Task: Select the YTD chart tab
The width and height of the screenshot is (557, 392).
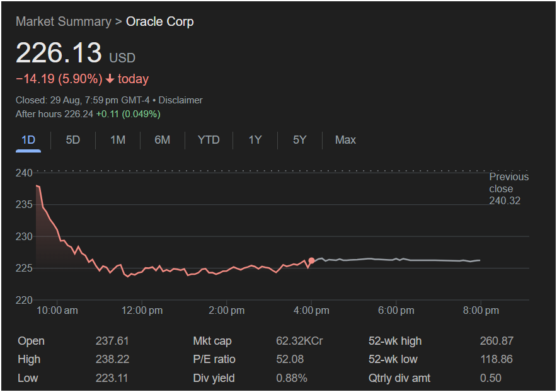Action: tap(209, 140)
